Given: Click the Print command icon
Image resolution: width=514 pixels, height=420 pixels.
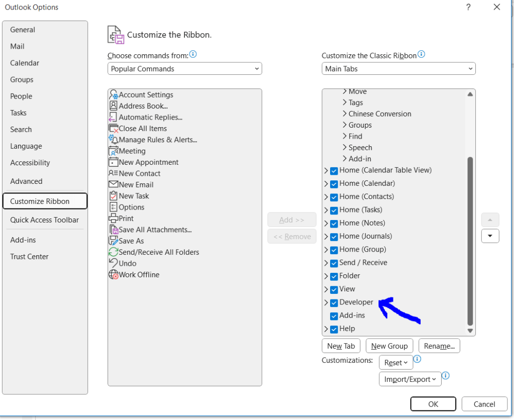Looking at the screenshot, I should [x=114, y=219].
